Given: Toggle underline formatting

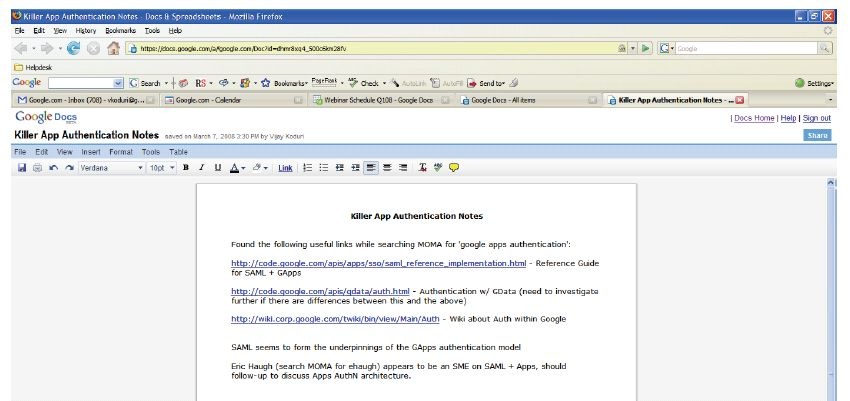Looking at the screenshot, I should [x=218, y=168].
